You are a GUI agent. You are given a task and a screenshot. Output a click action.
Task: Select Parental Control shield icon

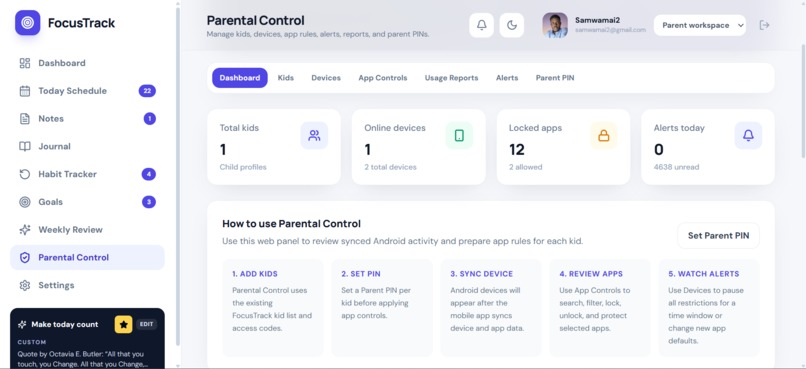pos(25,257)
